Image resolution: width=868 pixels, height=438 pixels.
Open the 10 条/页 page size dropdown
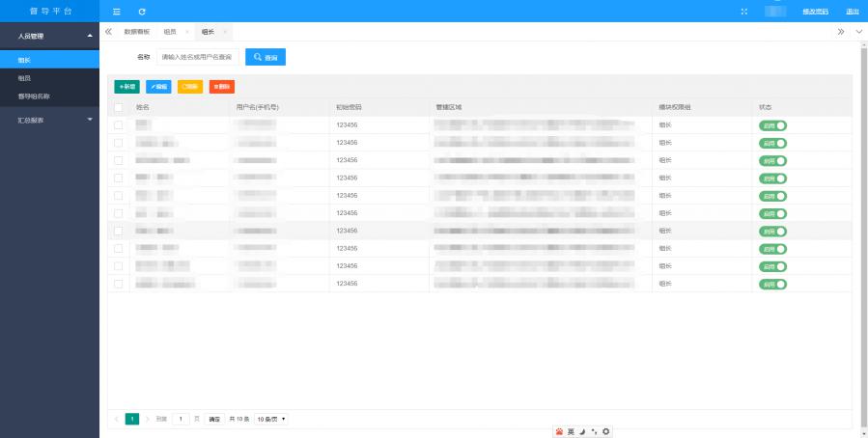click(x=270, y=419)
